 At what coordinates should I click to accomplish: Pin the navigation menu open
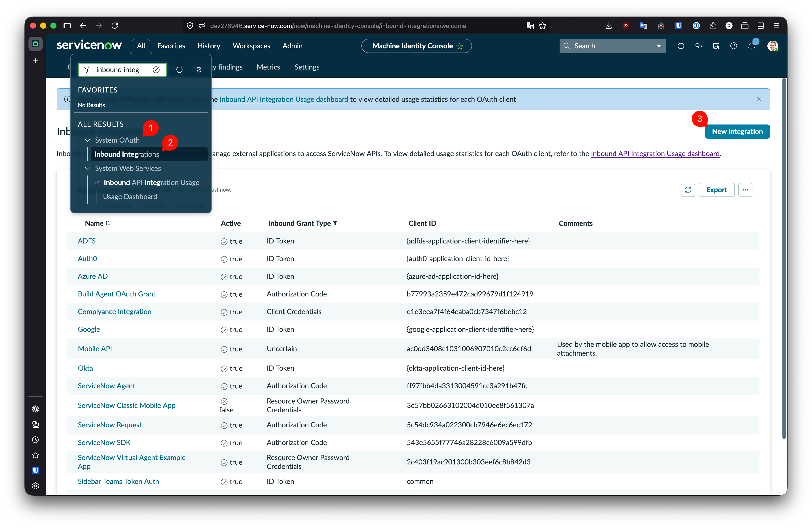point(199,70)
